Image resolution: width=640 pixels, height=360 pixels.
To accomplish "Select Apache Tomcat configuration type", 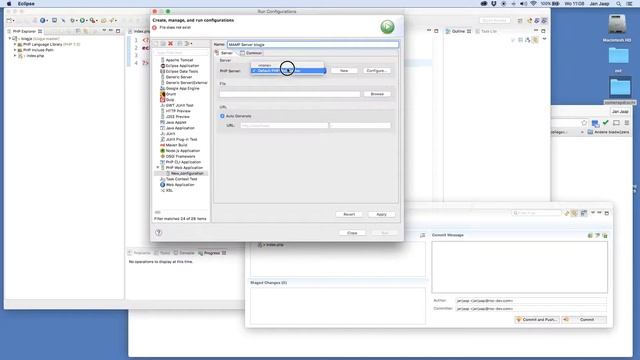I will [179, 60].
